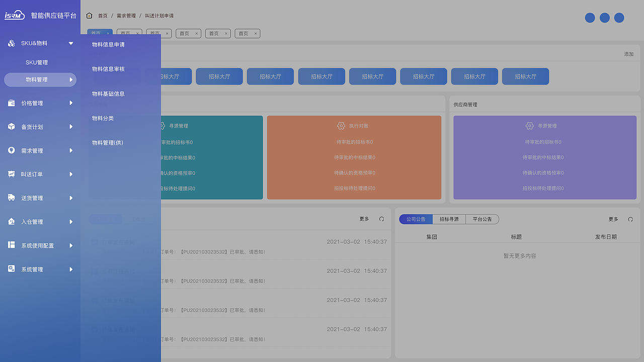Click the 入仓管理 warehouse icon
The image size is (644, 362).
point(11,221)
